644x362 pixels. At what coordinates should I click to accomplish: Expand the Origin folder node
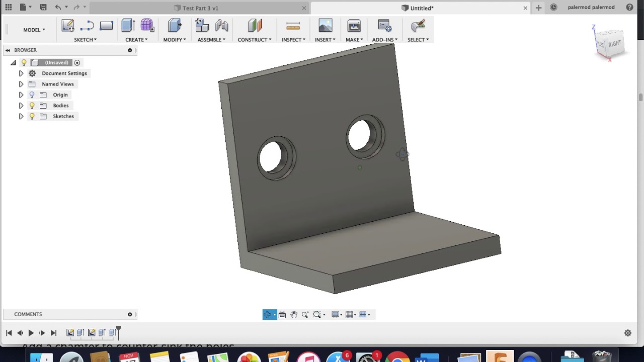point(21,95)
